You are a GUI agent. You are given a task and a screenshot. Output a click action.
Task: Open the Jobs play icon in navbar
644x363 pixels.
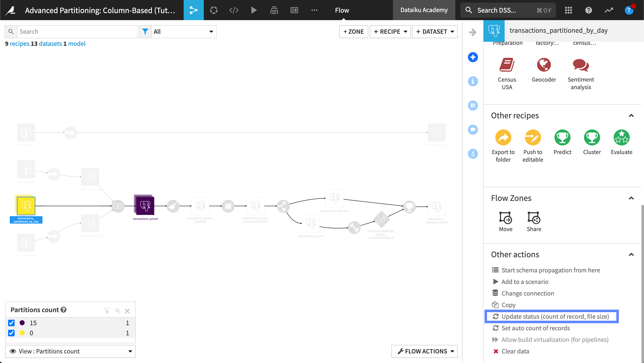pyautogui.click(x=254, y=10)
